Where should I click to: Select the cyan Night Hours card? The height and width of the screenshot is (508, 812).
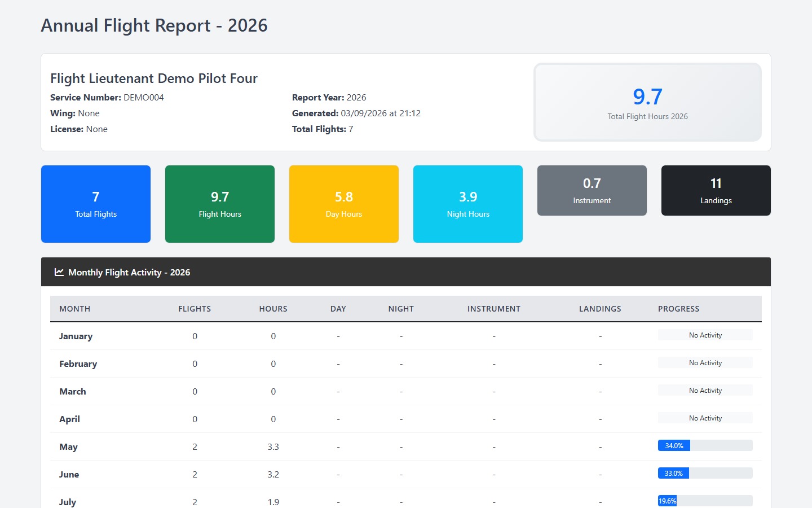click(468, 204)
